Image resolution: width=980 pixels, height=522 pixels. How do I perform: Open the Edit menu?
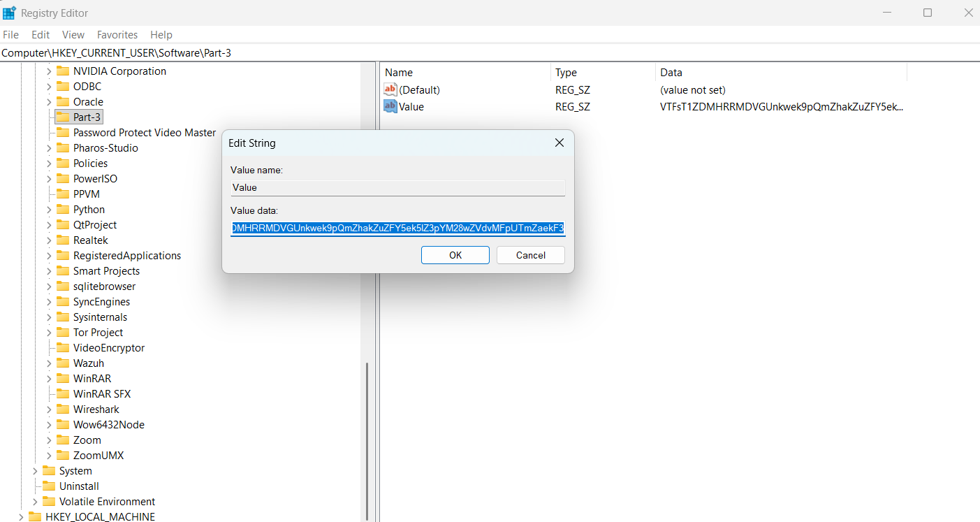point(41,34)
